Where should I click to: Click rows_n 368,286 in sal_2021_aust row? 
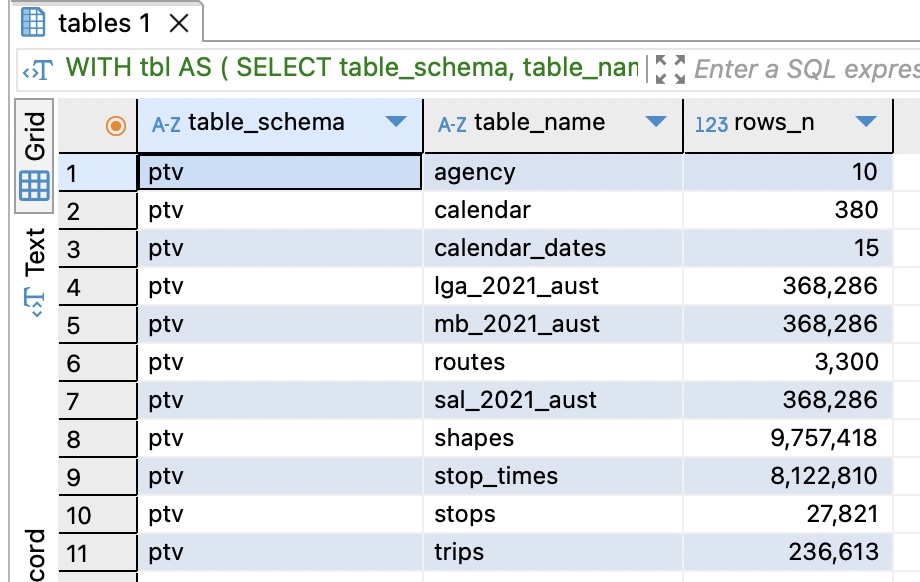pos(788,401)
